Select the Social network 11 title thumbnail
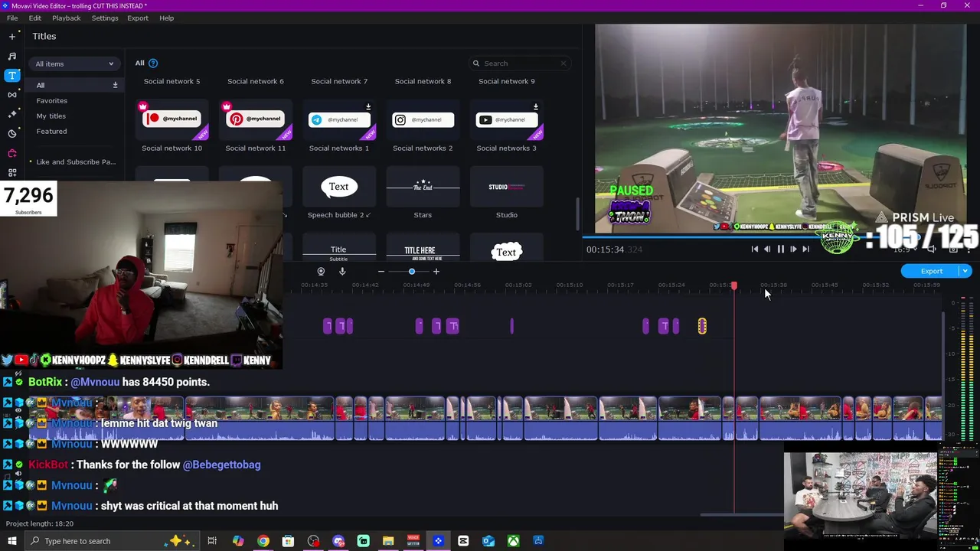The image size is (980, 551). 256,119
